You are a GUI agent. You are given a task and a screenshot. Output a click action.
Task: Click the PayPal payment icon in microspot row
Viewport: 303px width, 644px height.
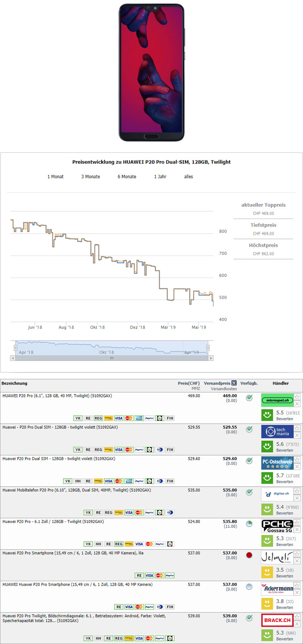click(150, 418)
